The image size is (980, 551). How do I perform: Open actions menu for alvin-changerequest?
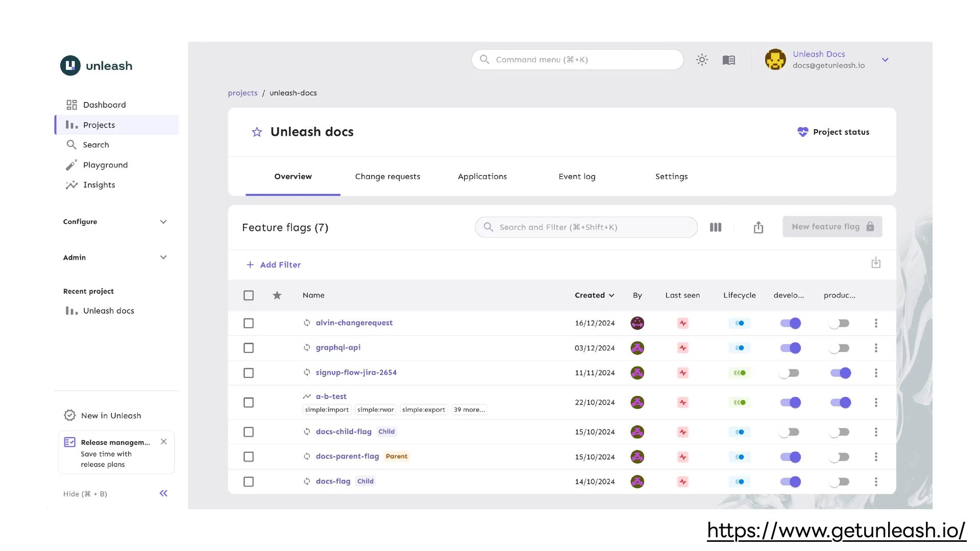[x=876, y=323]
